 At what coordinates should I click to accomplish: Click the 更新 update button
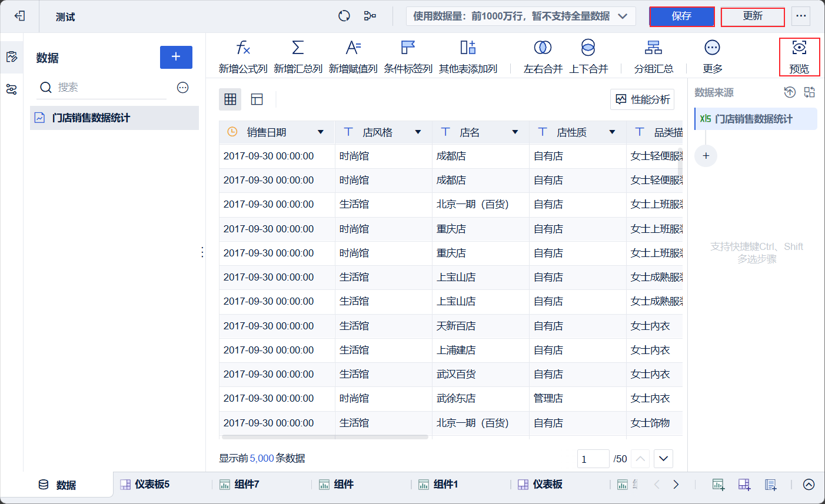753,16
